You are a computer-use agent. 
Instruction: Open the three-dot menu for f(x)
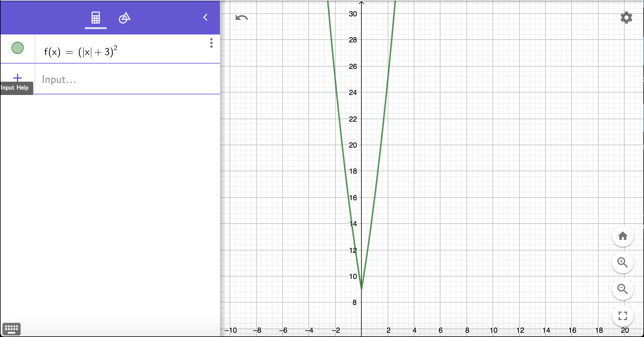(211, 43)
